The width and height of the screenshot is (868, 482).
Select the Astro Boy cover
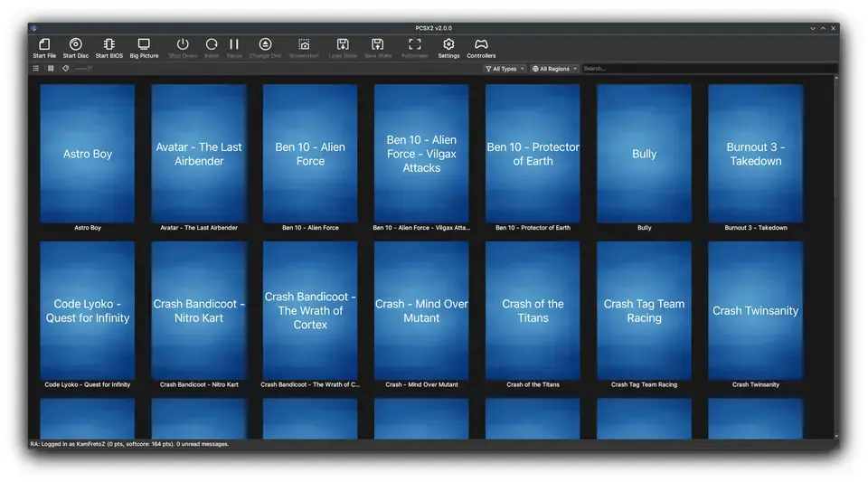click(88, 154)
